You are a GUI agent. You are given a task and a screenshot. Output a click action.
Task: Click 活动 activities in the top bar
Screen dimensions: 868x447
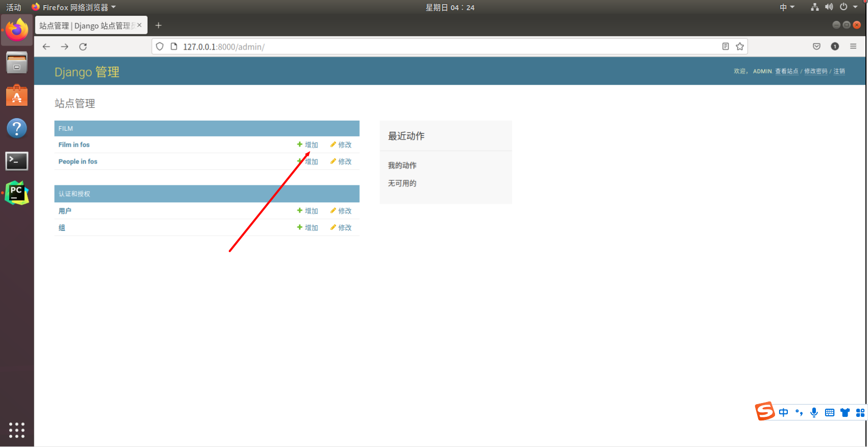tap(14, 7)
